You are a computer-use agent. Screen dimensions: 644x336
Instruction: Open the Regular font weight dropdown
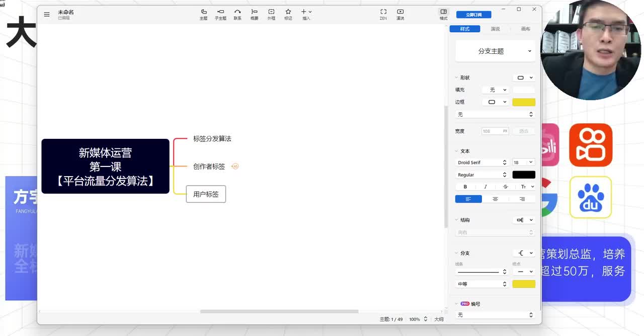[482, 175]
